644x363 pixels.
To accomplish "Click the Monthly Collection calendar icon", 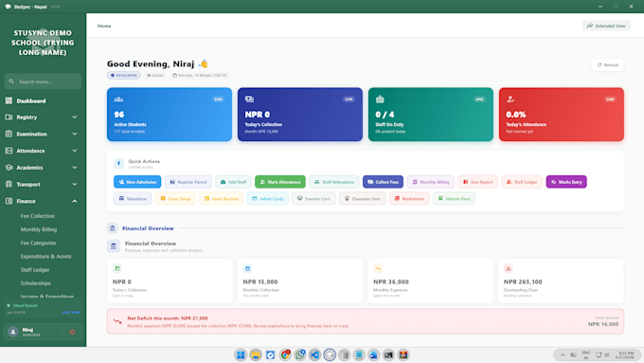I will click(247, 268).
